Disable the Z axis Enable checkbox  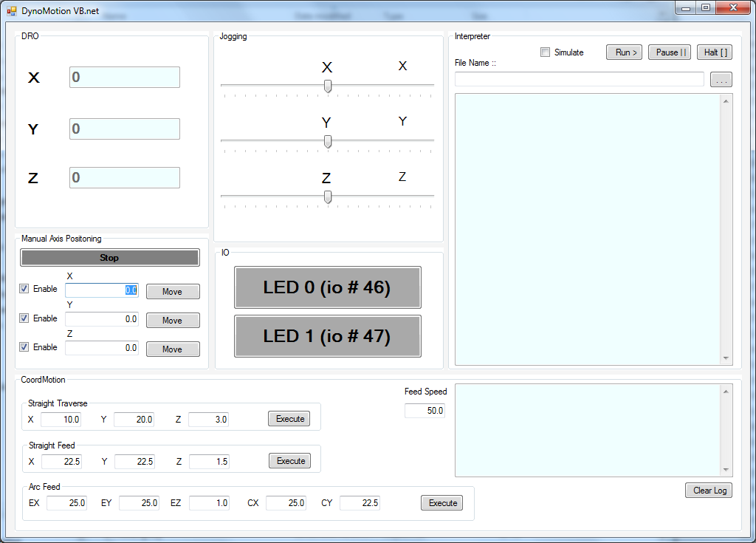click(24, 347)
